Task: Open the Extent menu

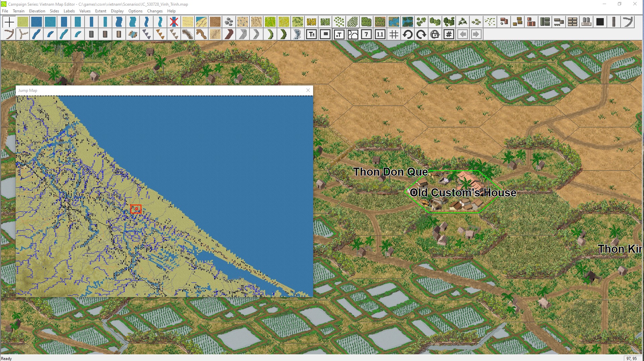Action: point(101,11)
